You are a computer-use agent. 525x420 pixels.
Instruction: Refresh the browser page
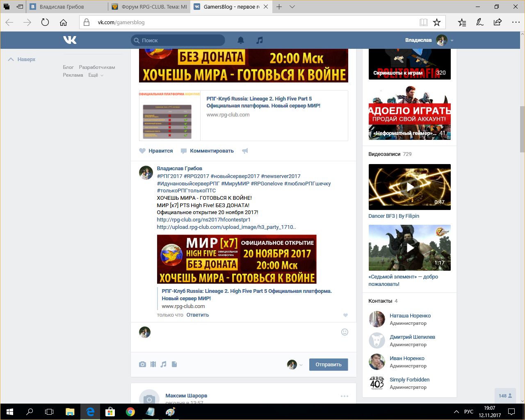45,23
